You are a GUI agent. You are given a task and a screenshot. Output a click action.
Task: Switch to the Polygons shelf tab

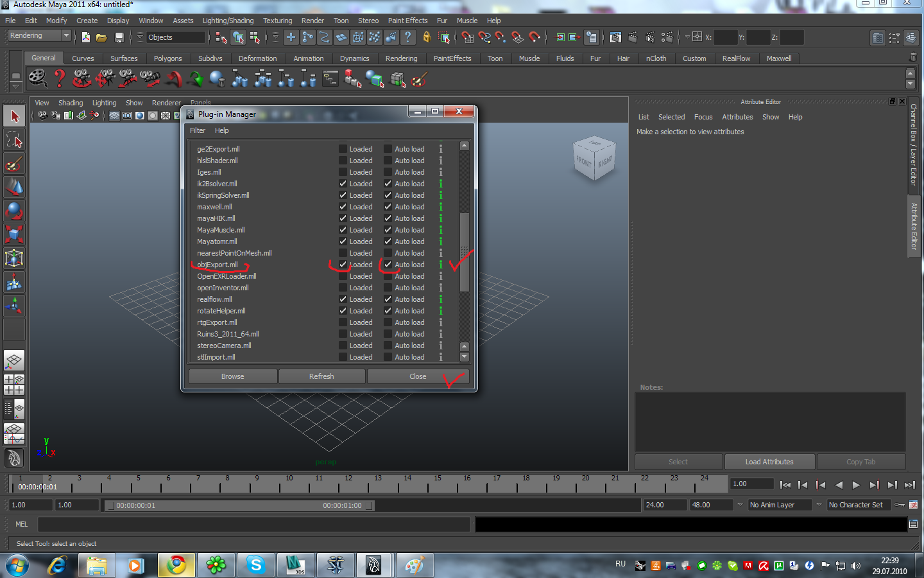[168, 58]
